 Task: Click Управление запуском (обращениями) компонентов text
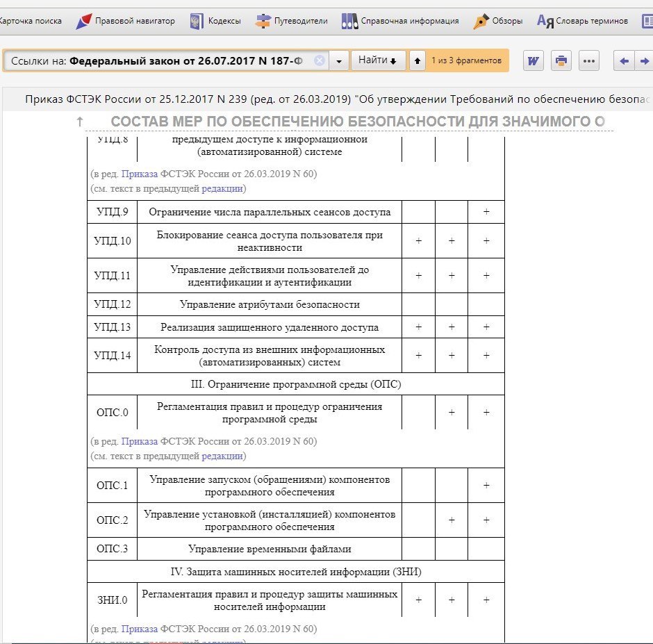[x=270, y=486]
